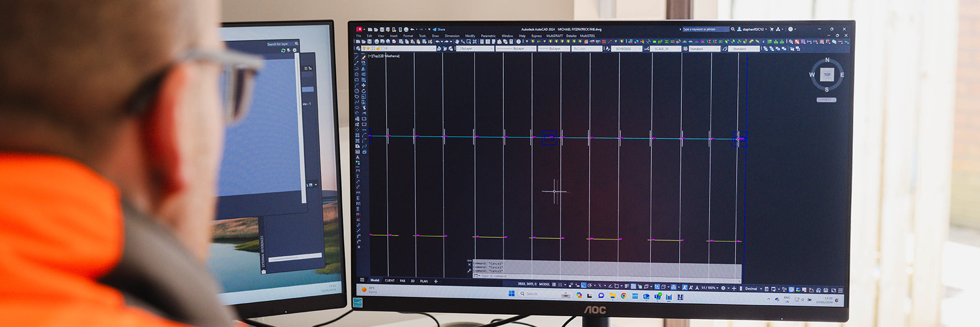Toggle the MODEL space button
This screenshot has height=327, width=980.
click(544, 284)
